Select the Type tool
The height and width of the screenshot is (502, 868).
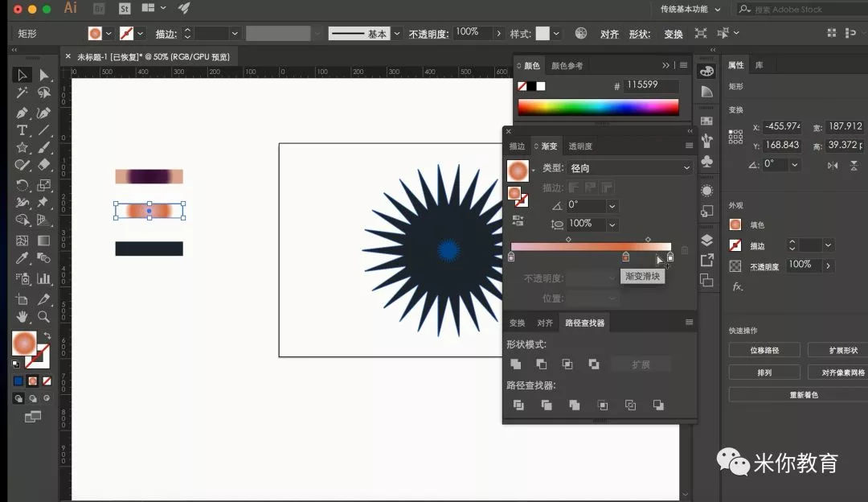(22, 130)
